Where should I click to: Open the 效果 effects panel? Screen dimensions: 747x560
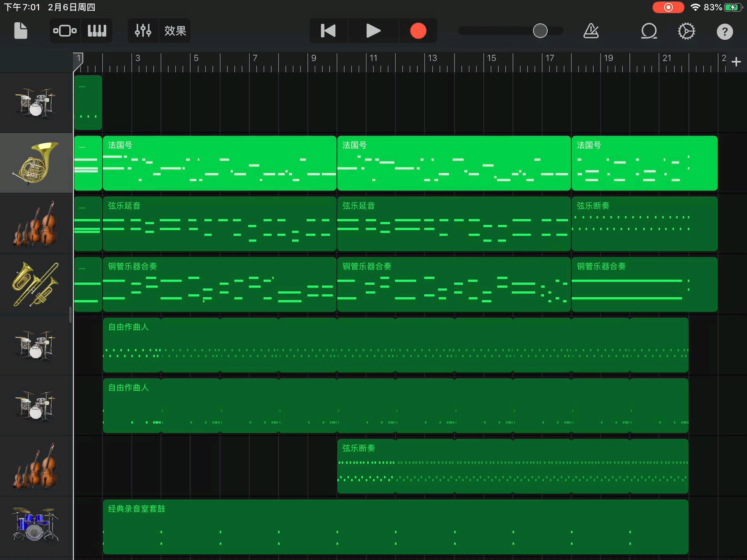click(x=175, y=30)
